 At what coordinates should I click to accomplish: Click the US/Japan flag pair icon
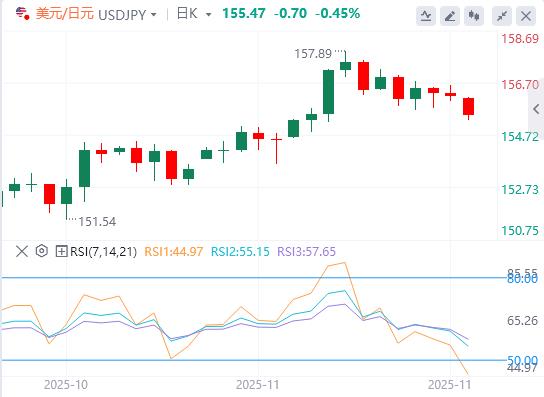pos(22,13)
